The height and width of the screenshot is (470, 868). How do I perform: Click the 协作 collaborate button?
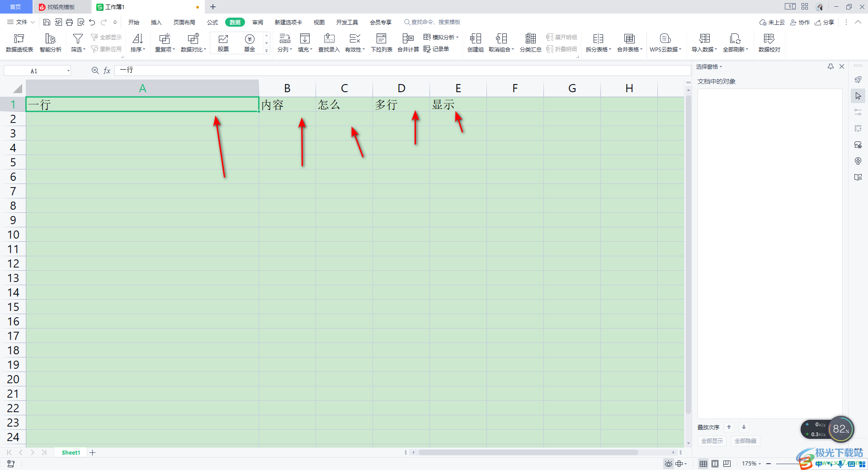pos(800,22)
